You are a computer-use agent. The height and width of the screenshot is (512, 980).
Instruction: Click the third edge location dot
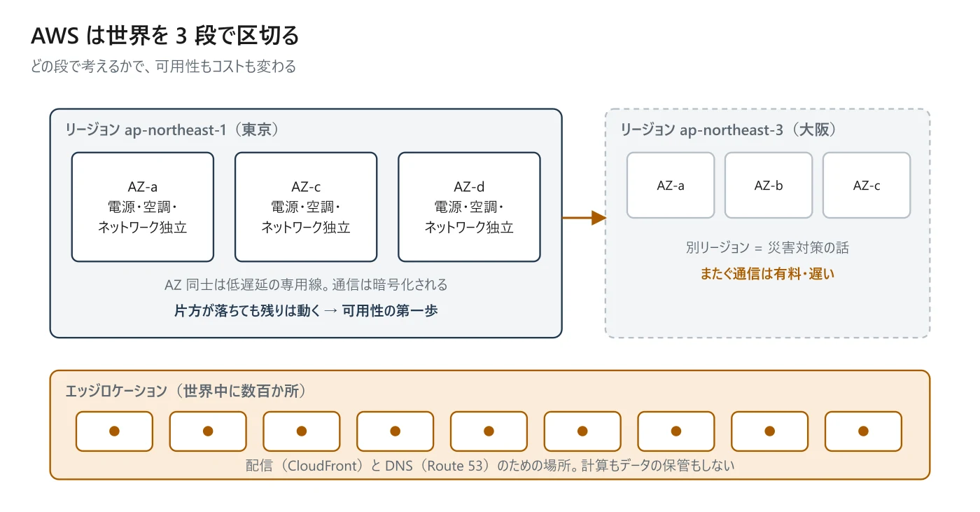coord(302,431)
